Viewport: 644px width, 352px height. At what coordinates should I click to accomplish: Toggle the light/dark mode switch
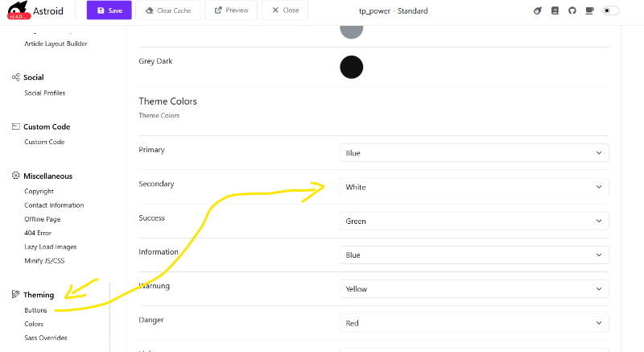click(x=611, y=10)
